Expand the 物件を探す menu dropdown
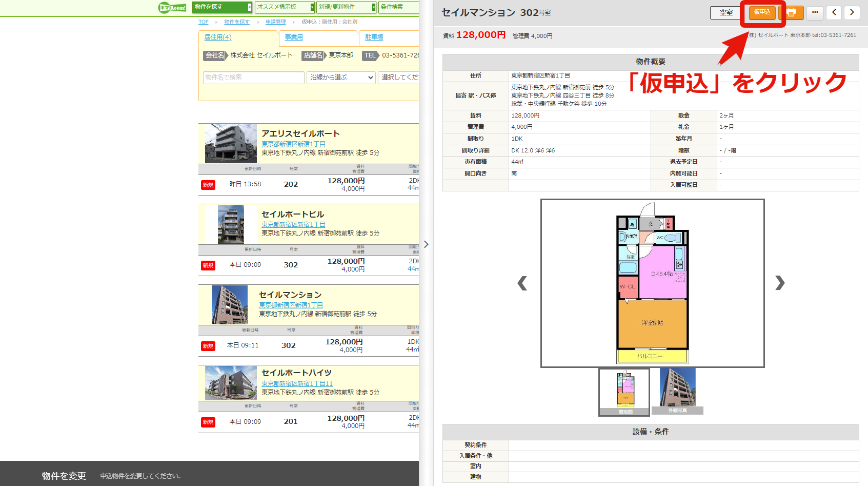 (x=223, y=7)
